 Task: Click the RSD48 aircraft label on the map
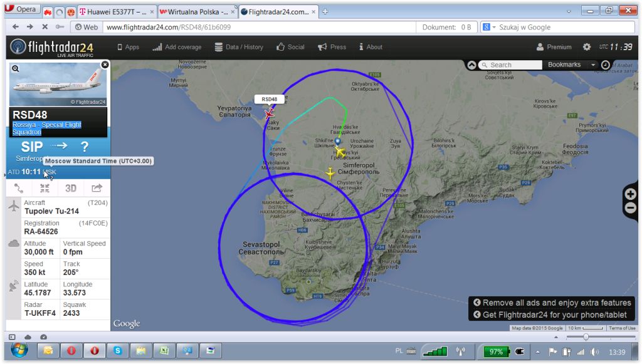pos(269,100)
